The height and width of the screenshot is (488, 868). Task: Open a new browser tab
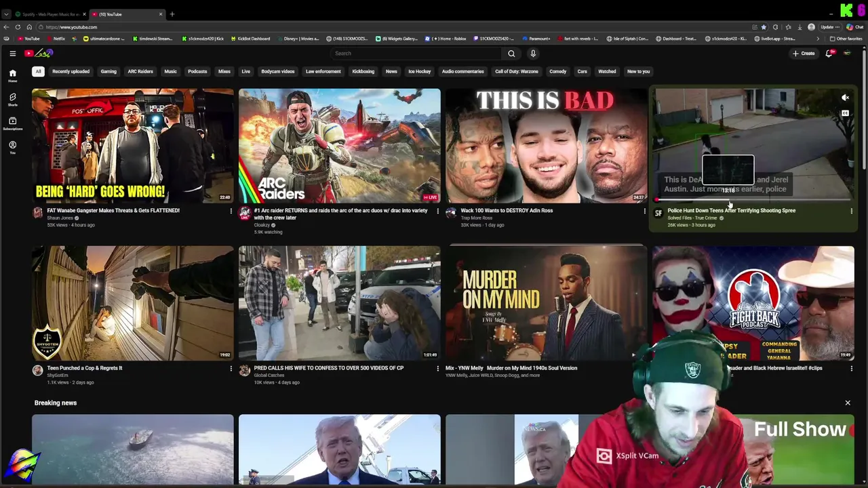(172, 14)
